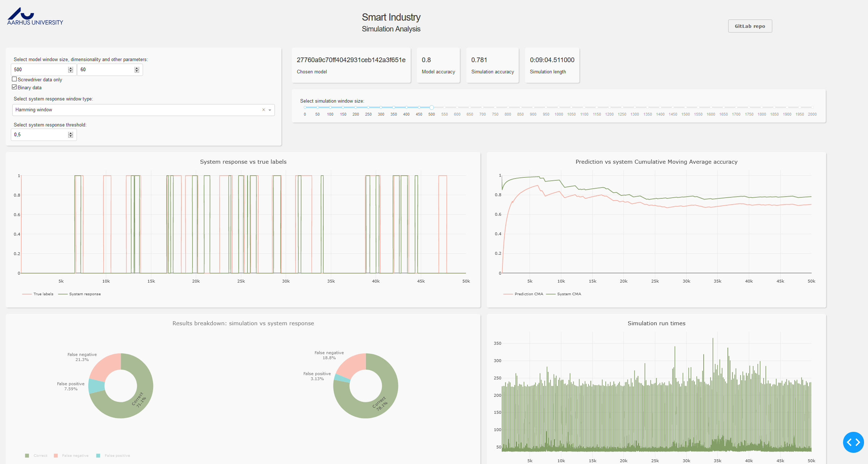Click the slider mark labeled 250
The image size is (868, 464).
click(x=368, y=107)
